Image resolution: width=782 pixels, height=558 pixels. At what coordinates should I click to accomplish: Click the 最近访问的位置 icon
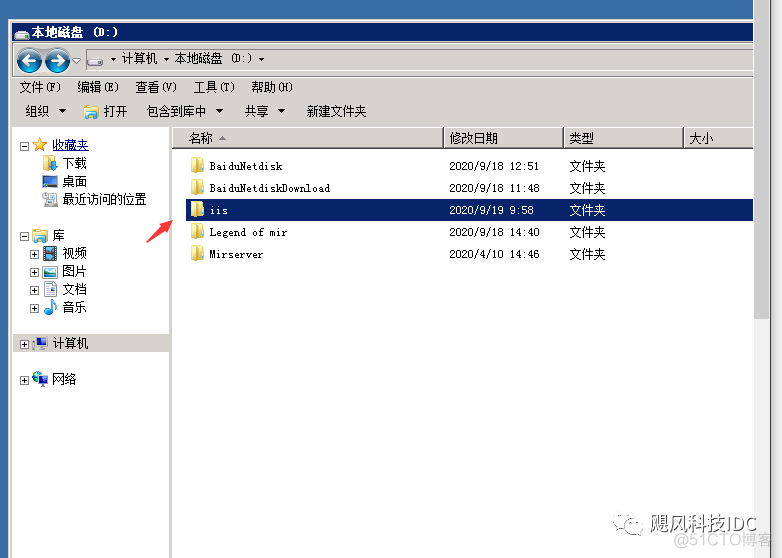coord(50,199)
